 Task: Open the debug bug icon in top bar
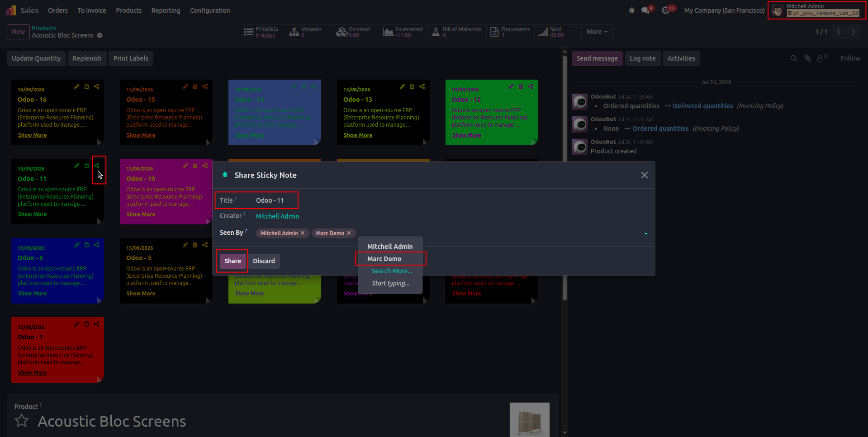[x=631, y=10]
